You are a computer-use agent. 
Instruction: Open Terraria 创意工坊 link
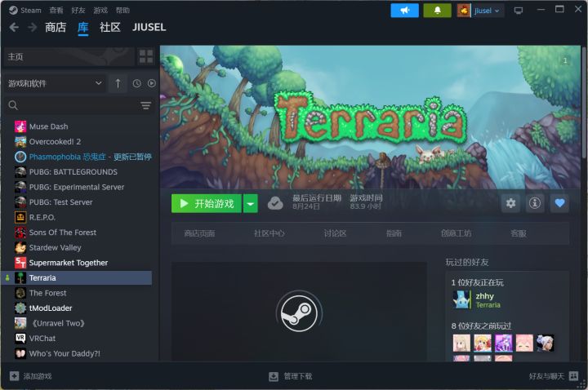[x=456, y=233]
